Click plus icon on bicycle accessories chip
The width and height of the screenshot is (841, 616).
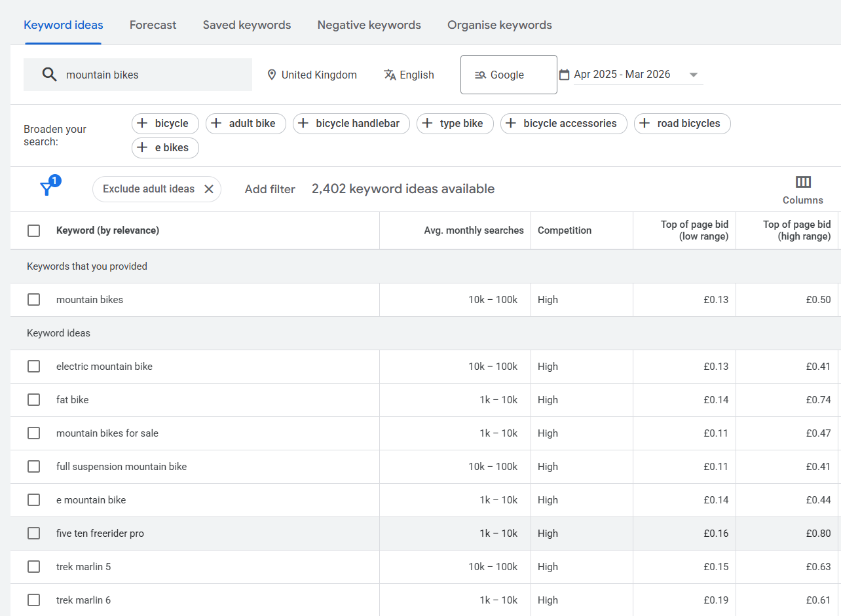pos(511,124)
